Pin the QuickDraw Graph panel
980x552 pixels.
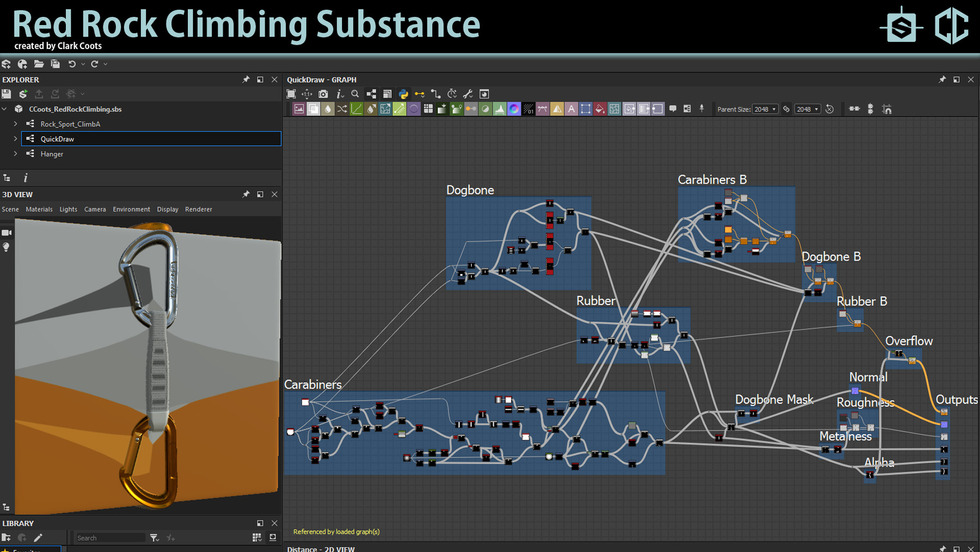(x=942, y=80)
